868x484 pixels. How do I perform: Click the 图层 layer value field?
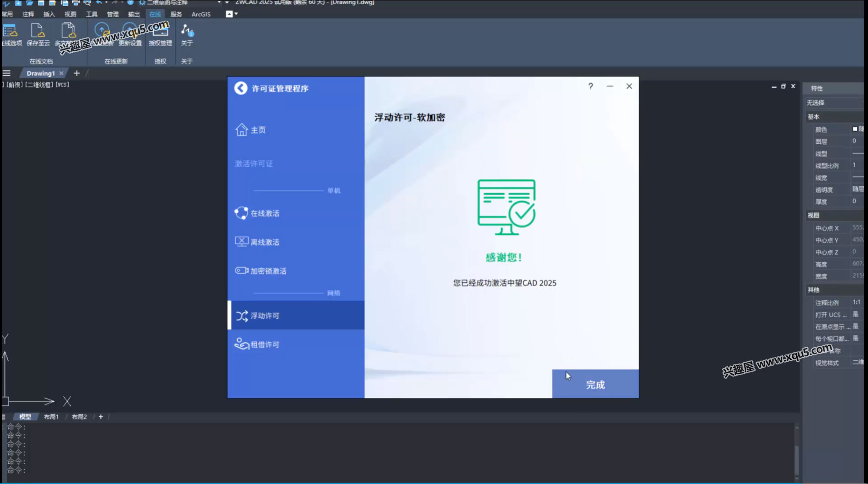point(858,141)
